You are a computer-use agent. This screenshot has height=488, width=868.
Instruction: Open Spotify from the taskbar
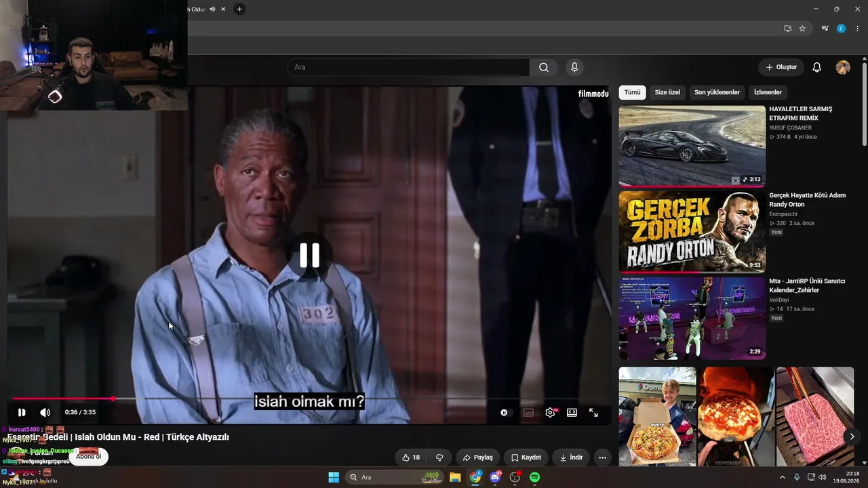click(x=534, y=477)
